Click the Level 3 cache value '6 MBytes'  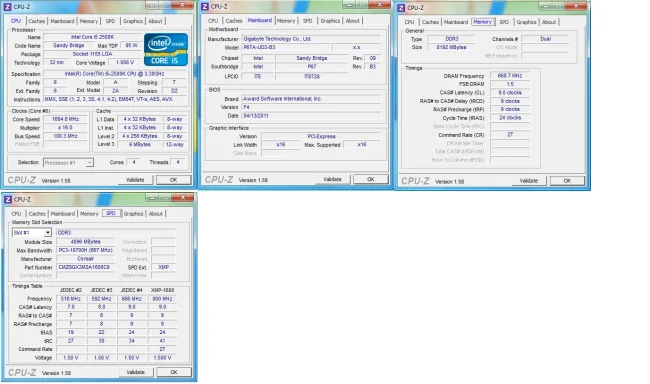coord(140,144)
